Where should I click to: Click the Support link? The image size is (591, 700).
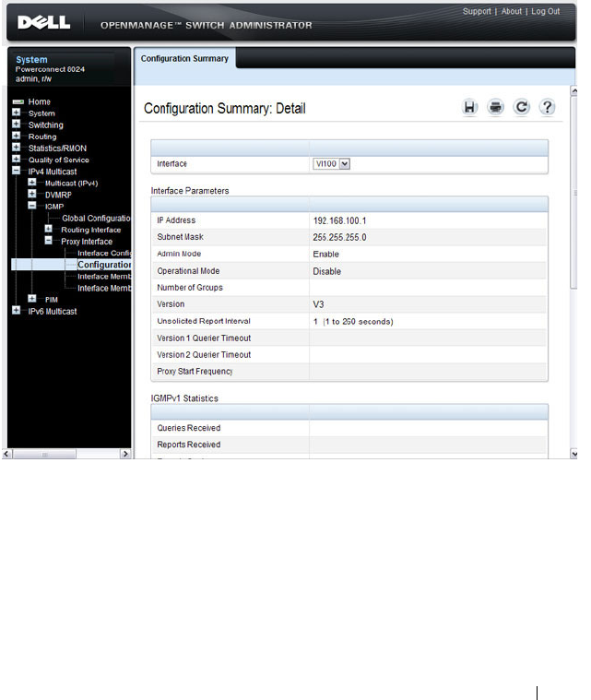pos(477,12)
